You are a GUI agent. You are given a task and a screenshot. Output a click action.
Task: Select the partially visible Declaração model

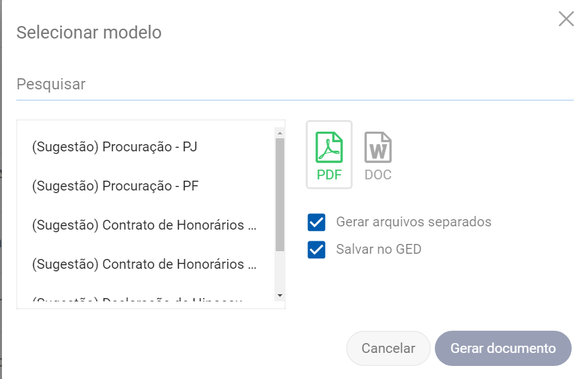[138, 301]
